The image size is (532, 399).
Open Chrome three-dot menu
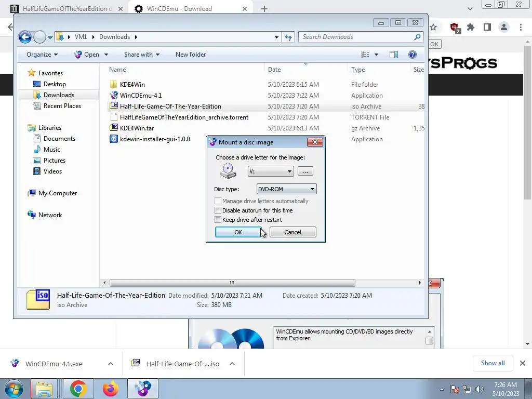click(521, 27)
